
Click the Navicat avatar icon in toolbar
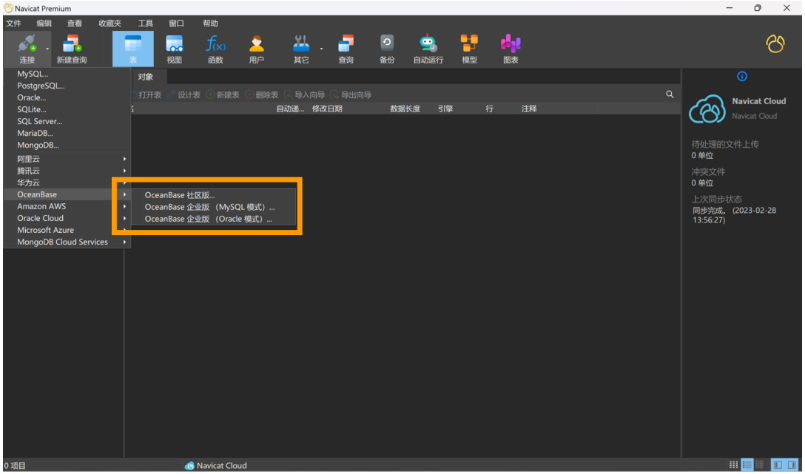tap(775, 44)
